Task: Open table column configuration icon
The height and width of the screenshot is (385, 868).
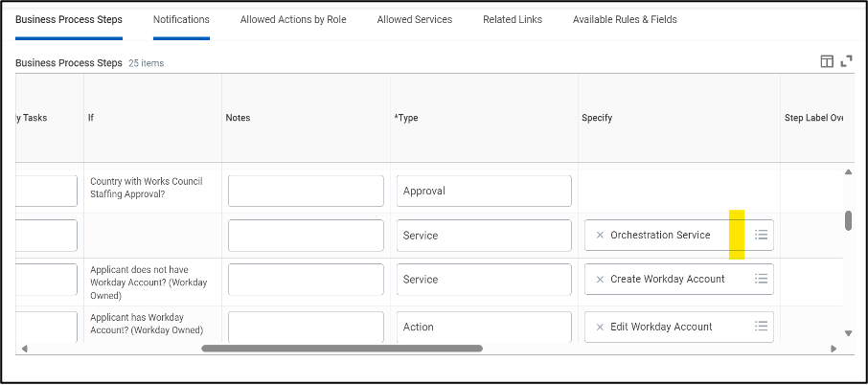Action: 827,61
